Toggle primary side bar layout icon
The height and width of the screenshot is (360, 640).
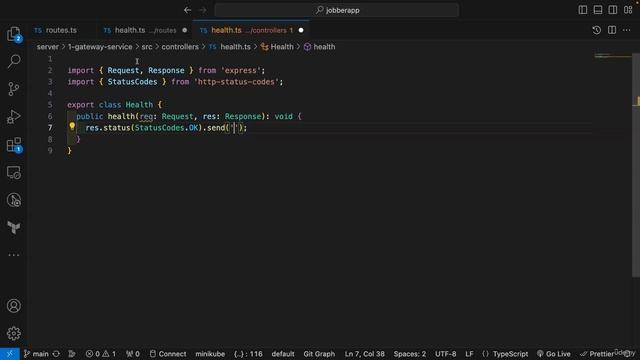coord(583,10)
